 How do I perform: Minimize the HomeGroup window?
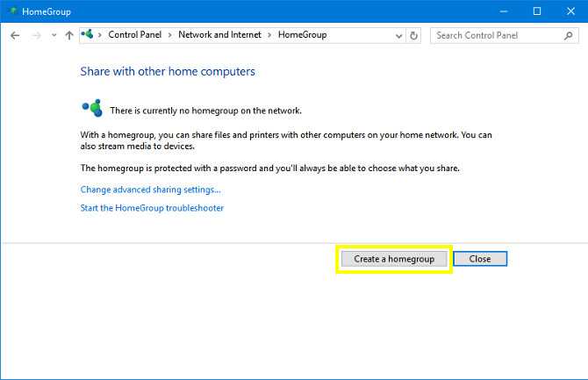point(504,11)
